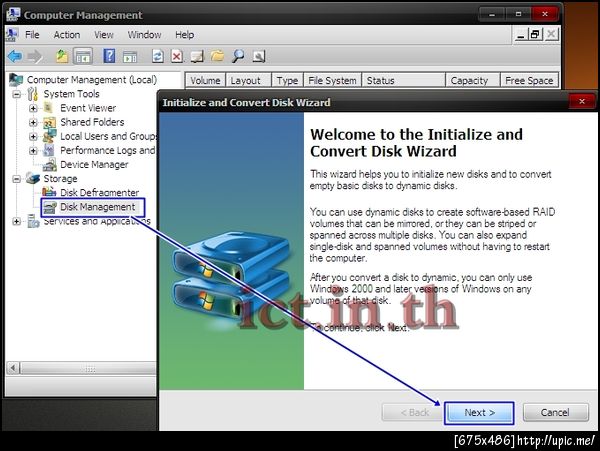Viewport: 600px width, 451px height.
Task: Click the yellow open folder toolbar icon
Action: [x=217, y=56]
